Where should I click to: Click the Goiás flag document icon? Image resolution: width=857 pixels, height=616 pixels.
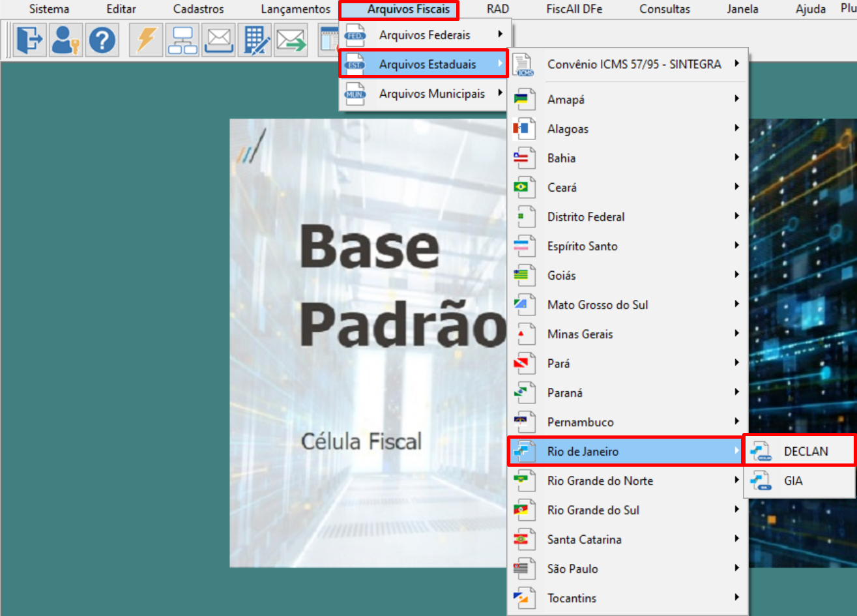tap(524, 275)
